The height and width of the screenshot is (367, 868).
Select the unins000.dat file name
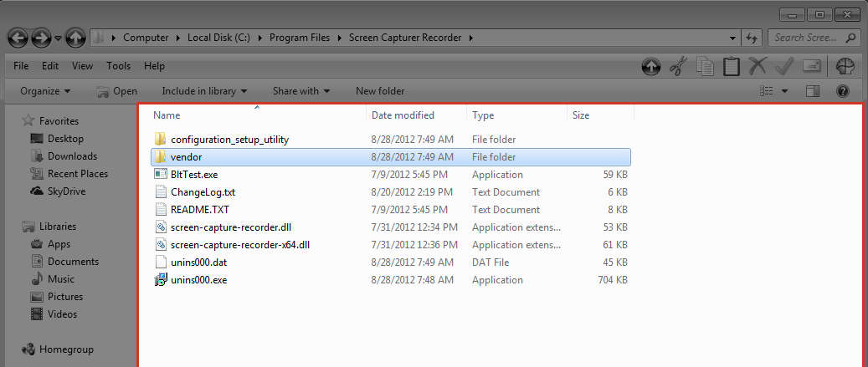point(198,263)
